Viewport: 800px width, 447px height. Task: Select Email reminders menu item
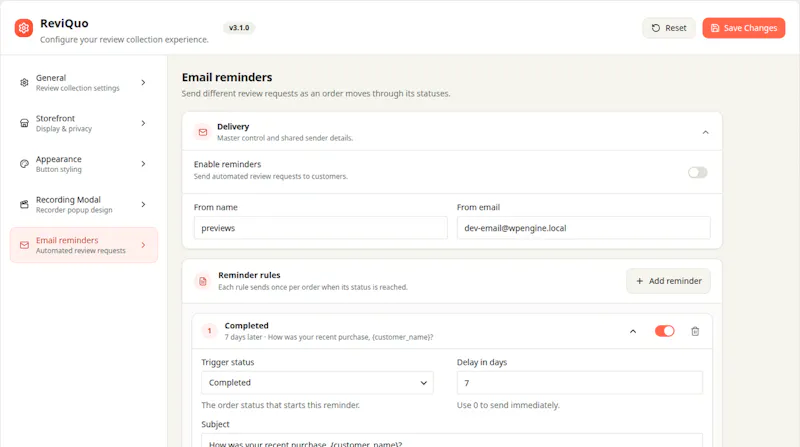click(84, 245)
